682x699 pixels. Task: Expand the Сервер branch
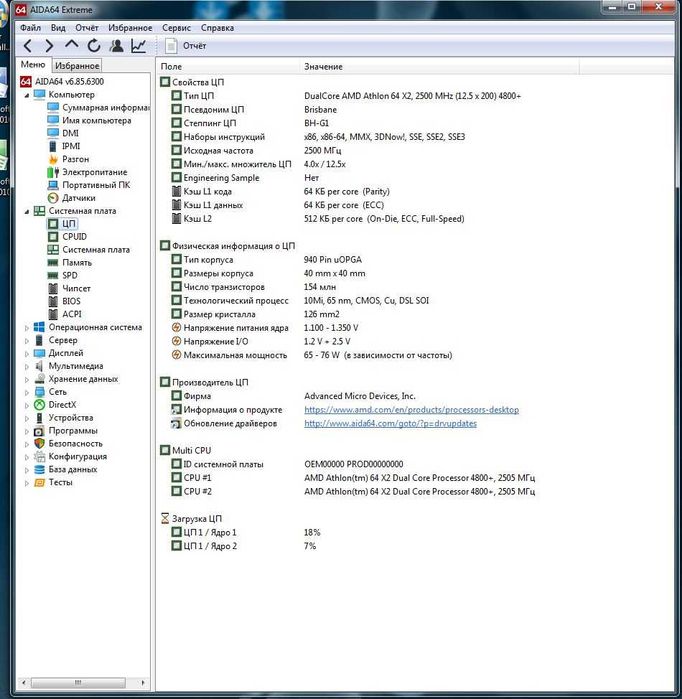tap(27, 341)
